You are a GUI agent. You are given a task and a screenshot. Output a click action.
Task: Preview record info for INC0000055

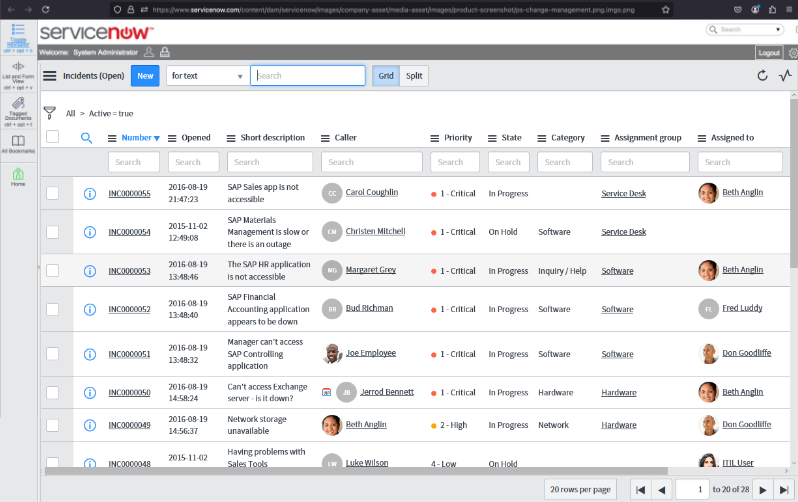click(90, 193)
